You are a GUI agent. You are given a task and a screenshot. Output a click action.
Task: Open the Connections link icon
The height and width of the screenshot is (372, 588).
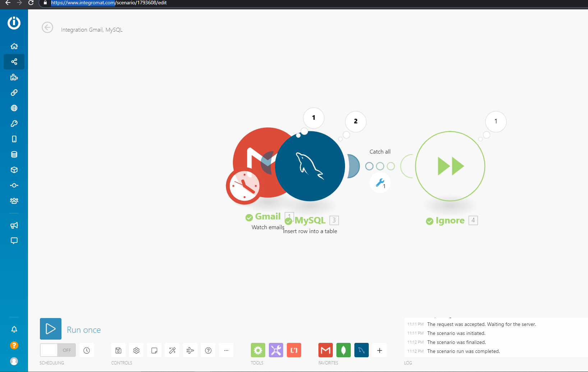pos(14,92)
